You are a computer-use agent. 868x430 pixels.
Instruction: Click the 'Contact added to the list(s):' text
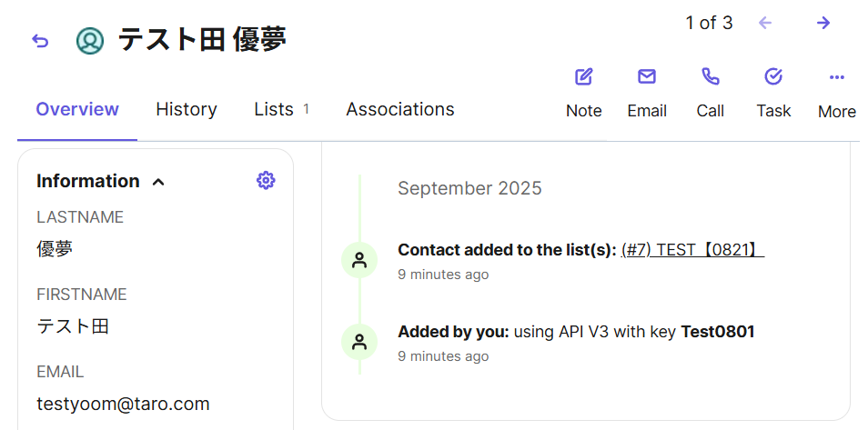pos(507,250)
